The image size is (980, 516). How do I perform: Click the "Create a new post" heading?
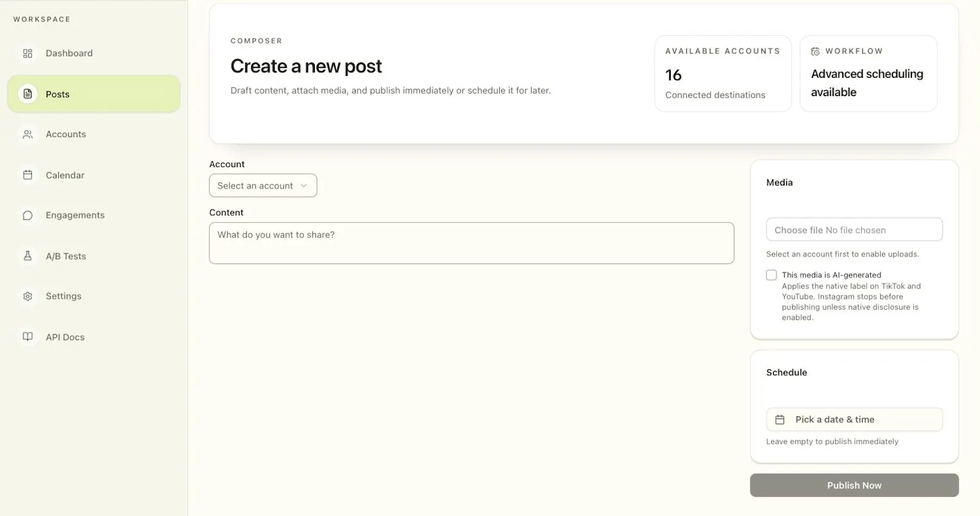(306, 66)
